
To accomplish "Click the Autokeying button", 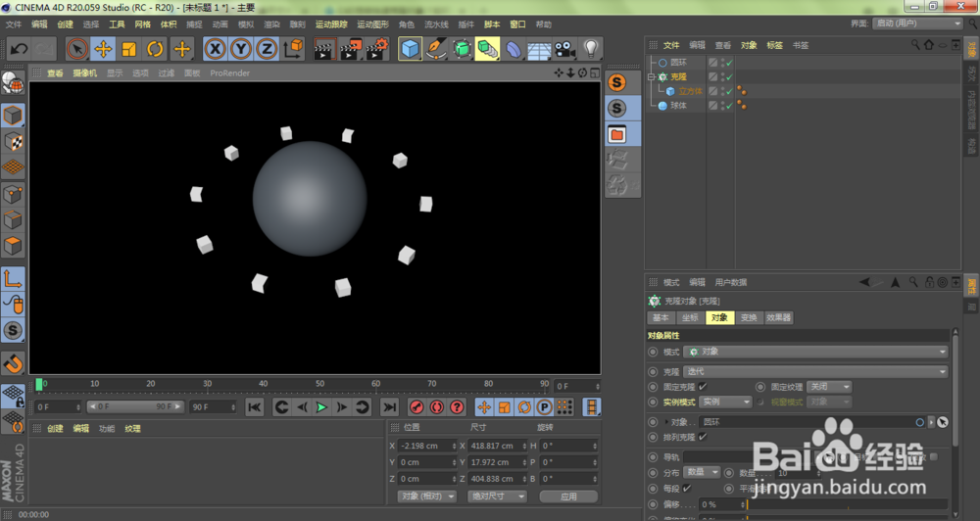I will click(x=437, y=407).
